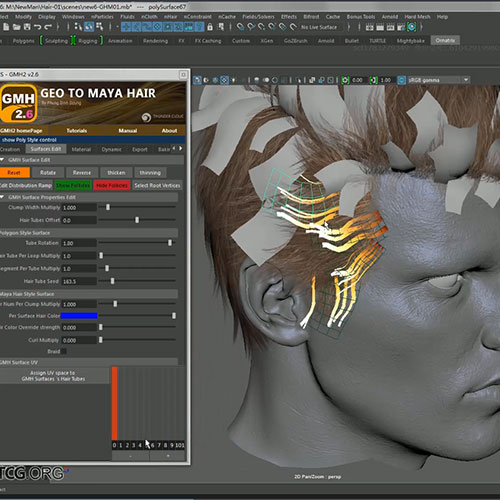Select by hierarchy mode icon
Image resolution: width=500 pixels, height=500 pixels.
click(x=78, y=27)
